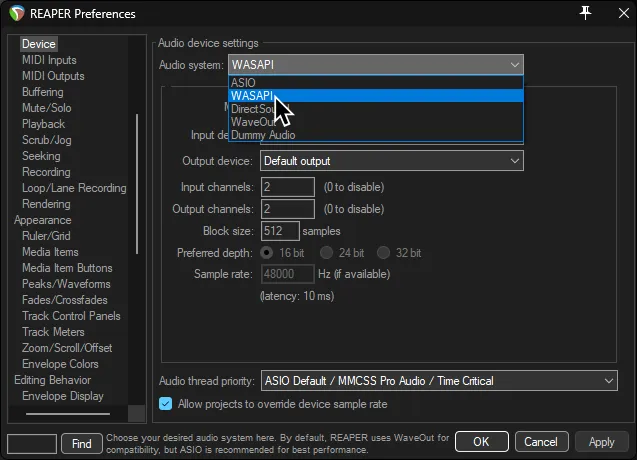Open Playback preferences
Screen dimensions: 637x460
click(x=43, y=124)
